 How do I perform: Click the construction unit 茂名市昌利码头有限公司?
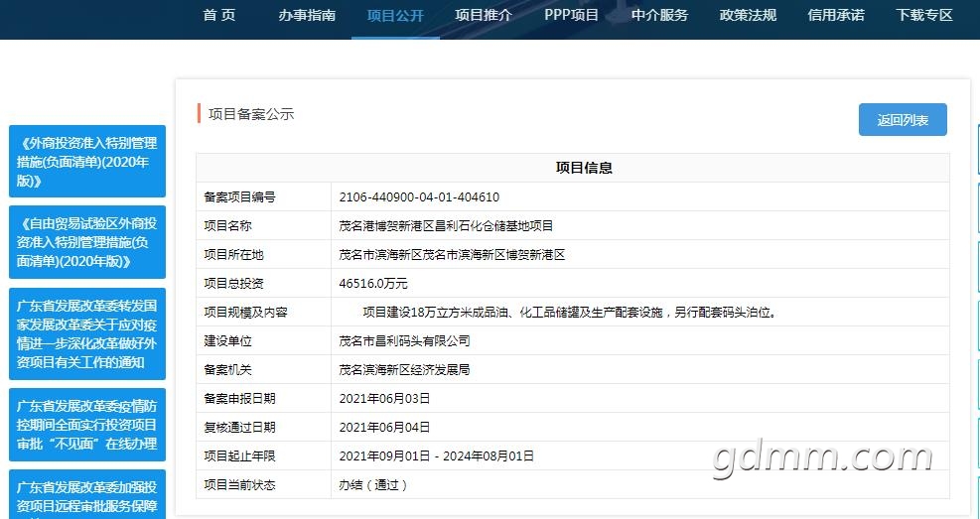pyautogui.click(x=404, y=340)
